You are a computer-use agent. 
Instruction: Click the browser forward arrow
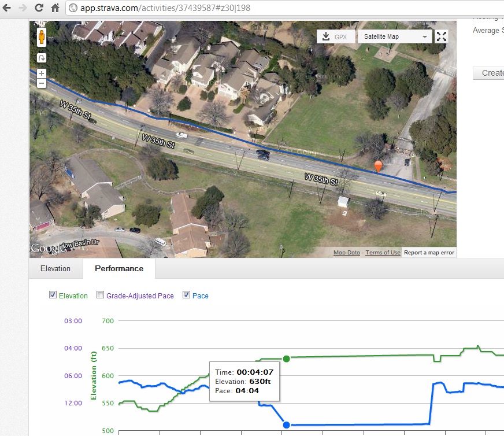click(23, 8)
